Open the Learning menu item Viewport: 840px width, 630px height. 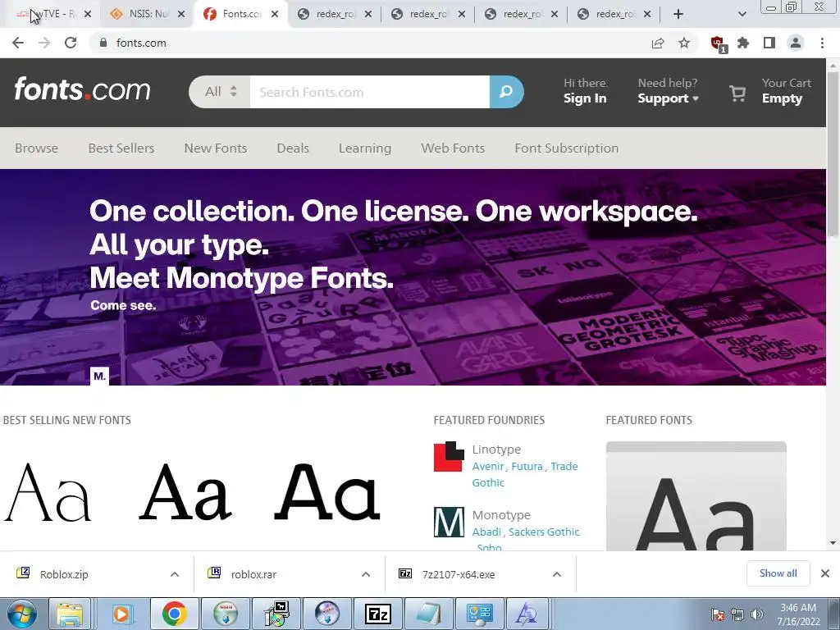pos(365,148)
